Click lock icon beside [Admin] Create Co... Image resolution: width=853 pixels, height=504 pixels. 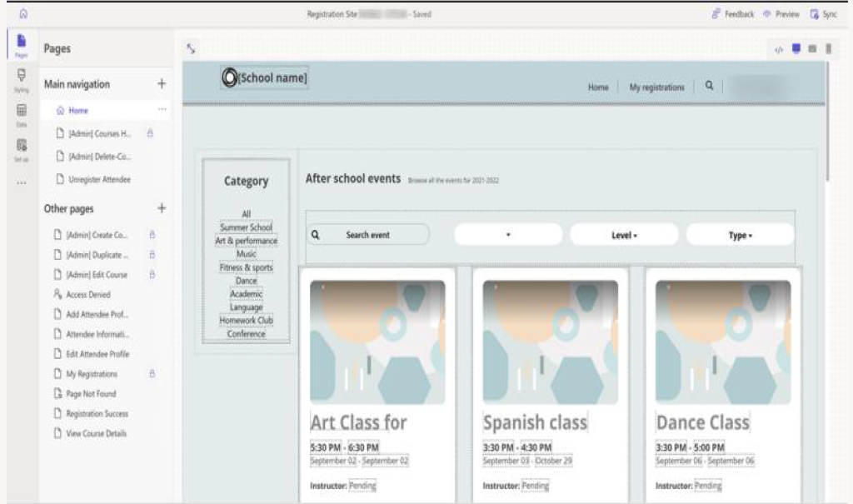[152, 235]
